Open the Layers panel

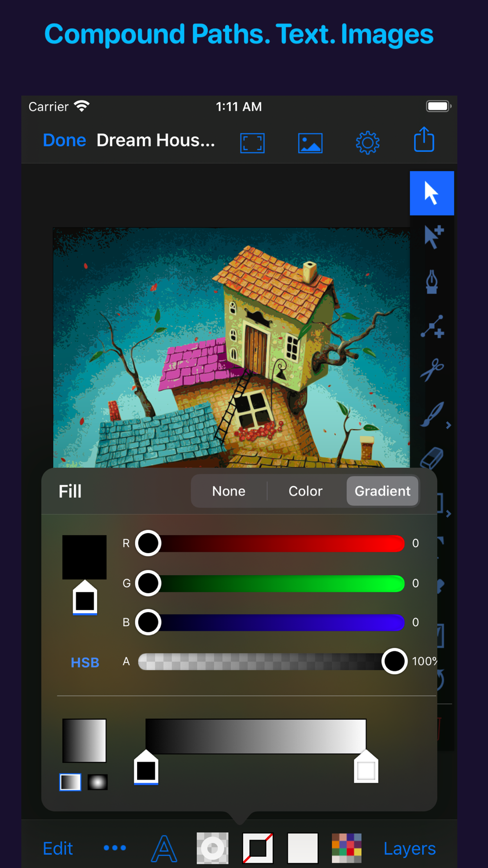tap(409, 849)
